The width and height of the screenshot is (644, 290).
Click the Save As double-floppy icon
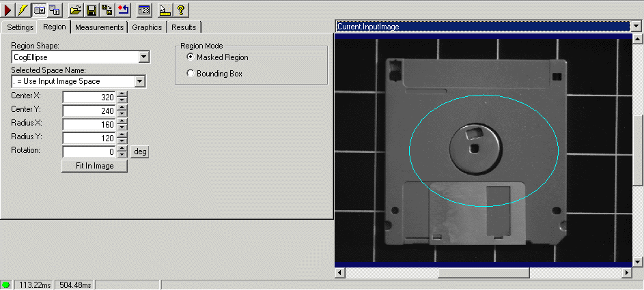click(x=107, y=10)
